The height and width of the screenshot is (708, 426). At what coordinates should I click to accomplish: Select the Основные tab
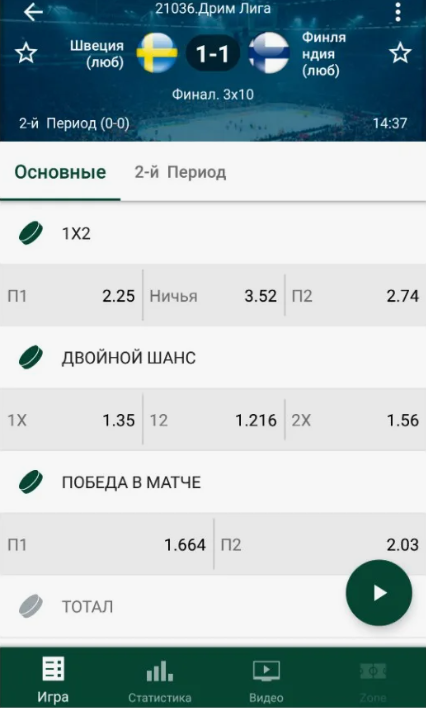coord(60,172)
